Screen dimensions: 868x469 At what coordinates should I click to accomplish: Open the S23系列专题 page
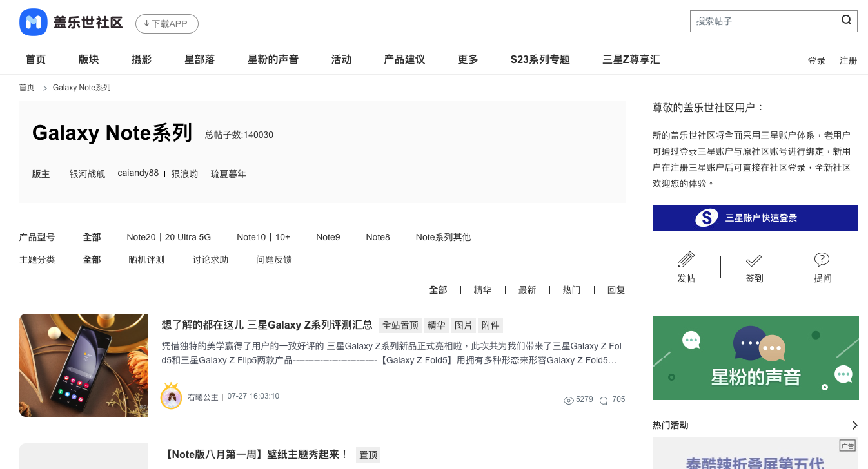[540, 59]
